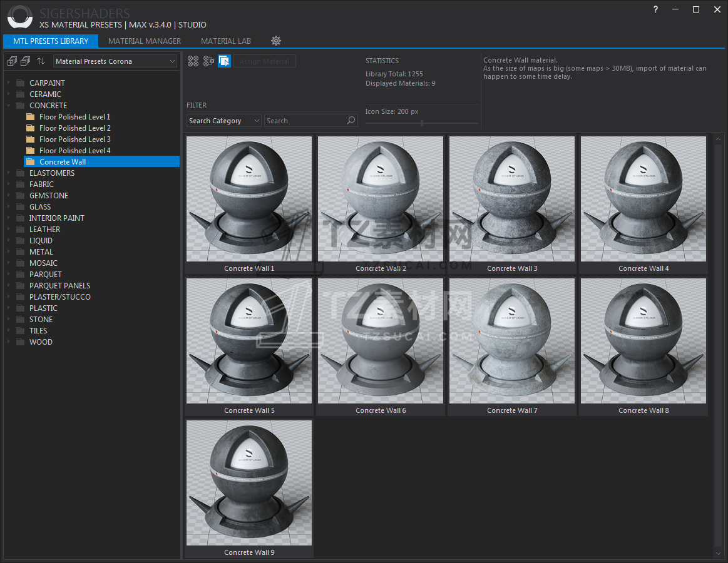Switch to the MATERIAL MANAGER tab

coord(145,41)
